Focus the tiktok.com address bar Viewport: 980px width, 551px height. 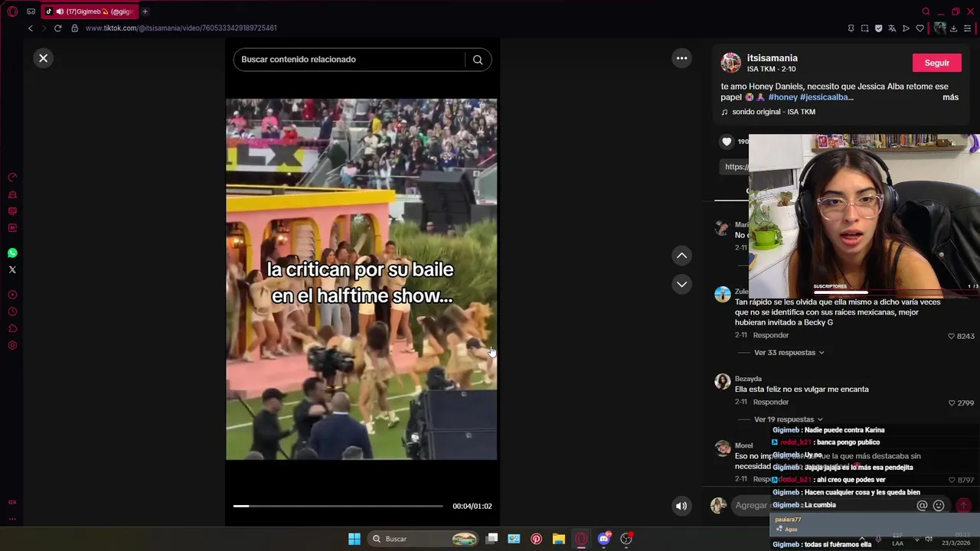click(x=181, y=28)
